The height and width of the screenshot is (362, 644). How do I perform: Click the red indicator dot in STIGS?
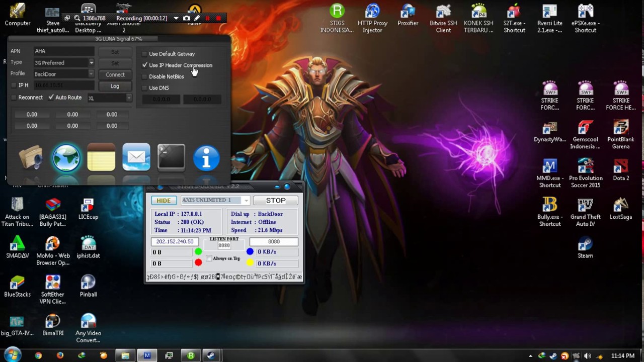(198, 262)
